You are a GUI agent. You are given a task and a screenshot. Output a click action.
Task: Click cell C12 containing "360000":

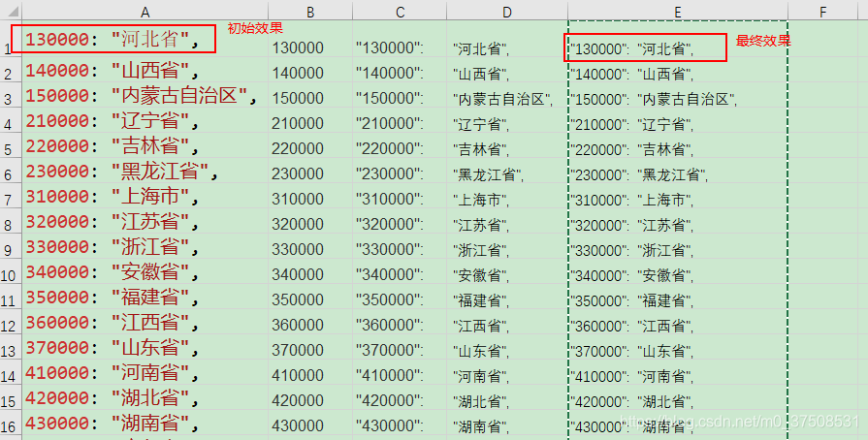point(400,322)
